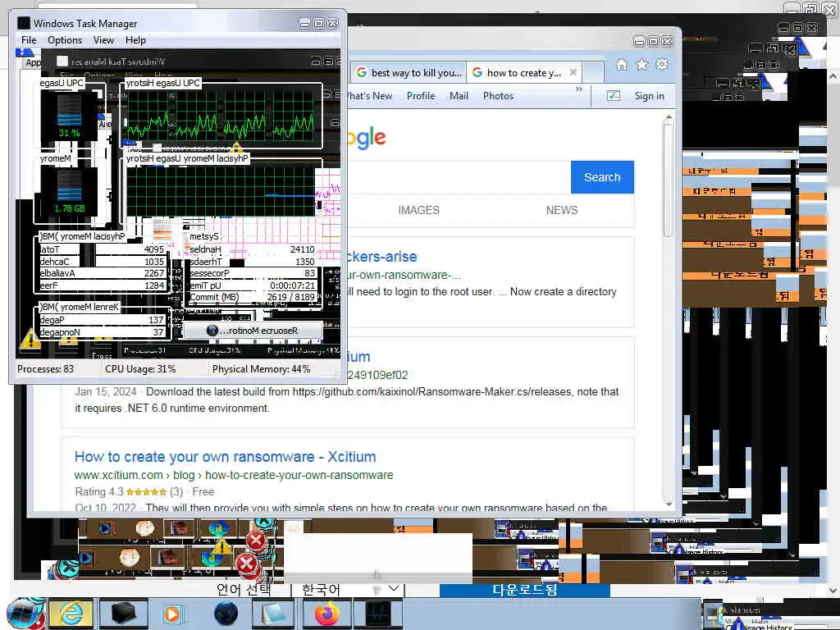Select the memory gauge showing 1.78 GB
Screen dimensions: 840x630
pos(69,191)
